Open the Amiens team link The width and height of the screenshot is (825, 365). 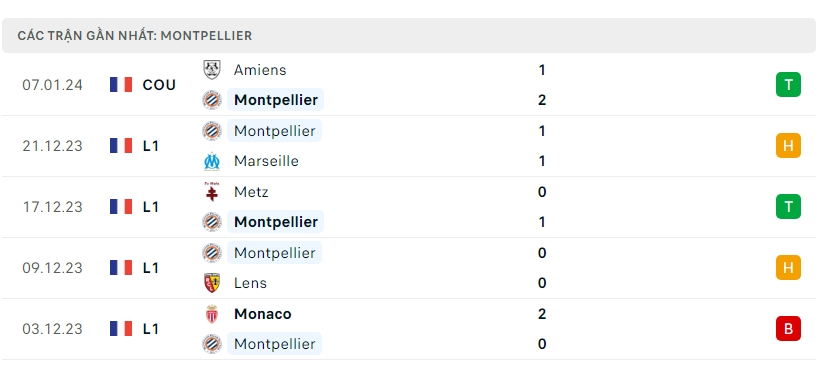click(260, 70)
